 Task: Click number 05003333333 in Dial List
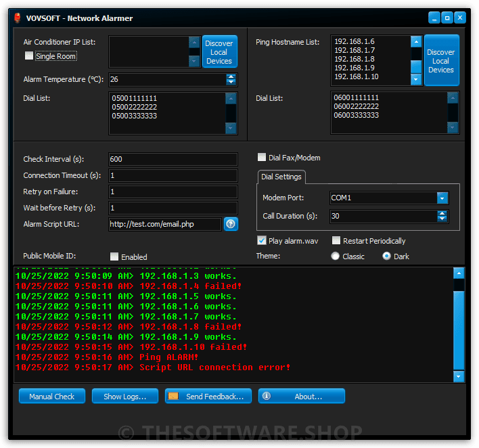(x=135, y=116)
